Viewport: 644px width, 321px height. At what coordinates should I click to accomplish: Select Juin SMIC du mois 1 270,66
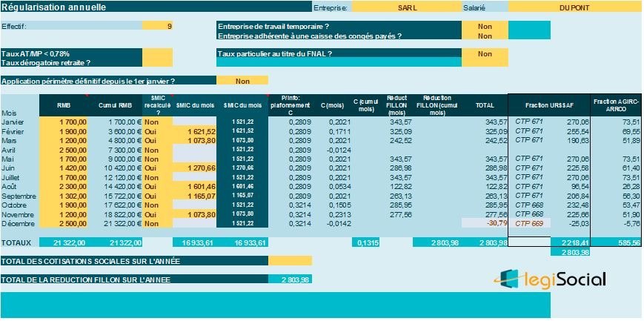coord(195,168)
